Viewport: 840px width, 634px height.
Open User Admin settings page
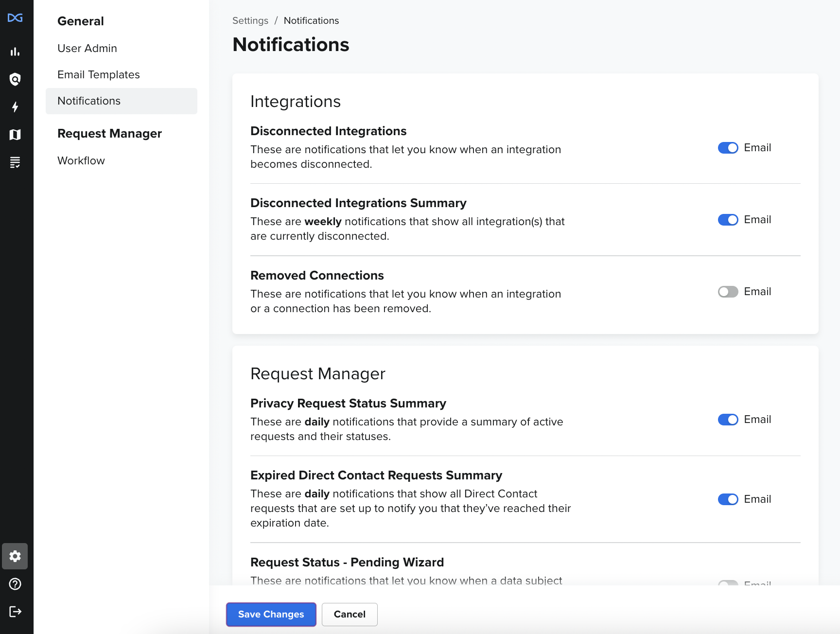[x=87, y=49]
